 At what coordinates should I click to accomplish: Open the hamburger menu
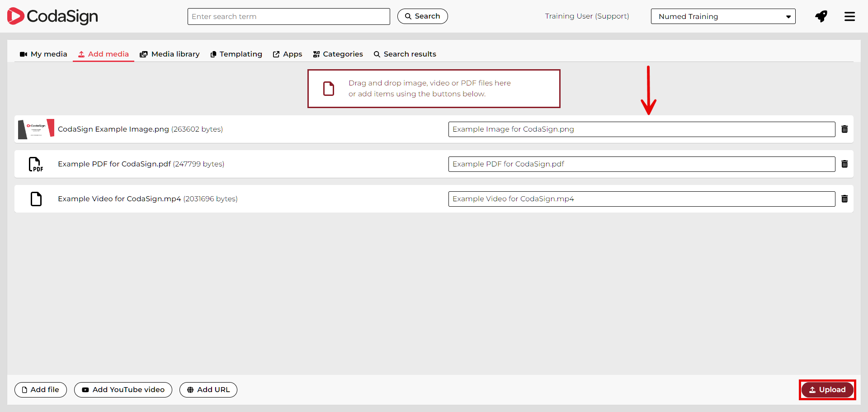click(x=849, y=16)
